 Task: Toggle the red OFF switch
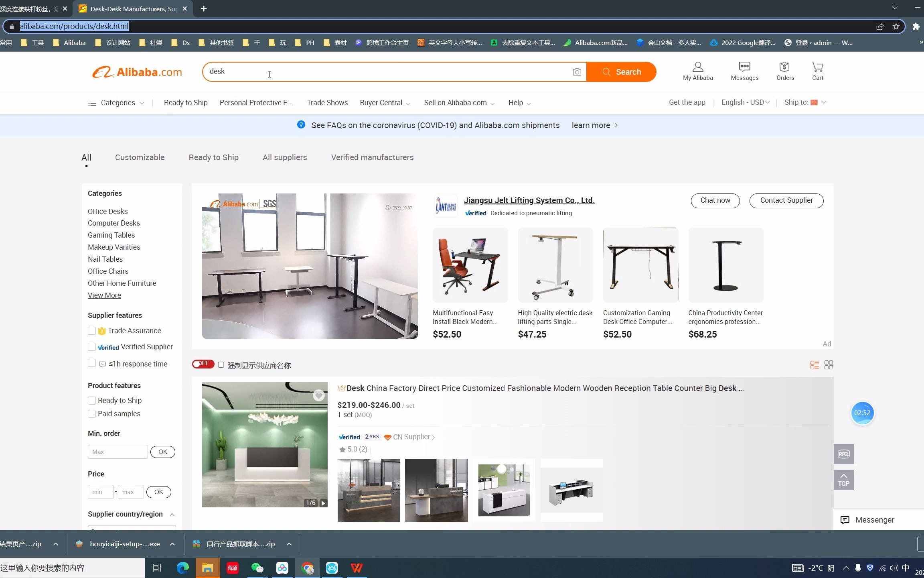click(x=203, y=364)
